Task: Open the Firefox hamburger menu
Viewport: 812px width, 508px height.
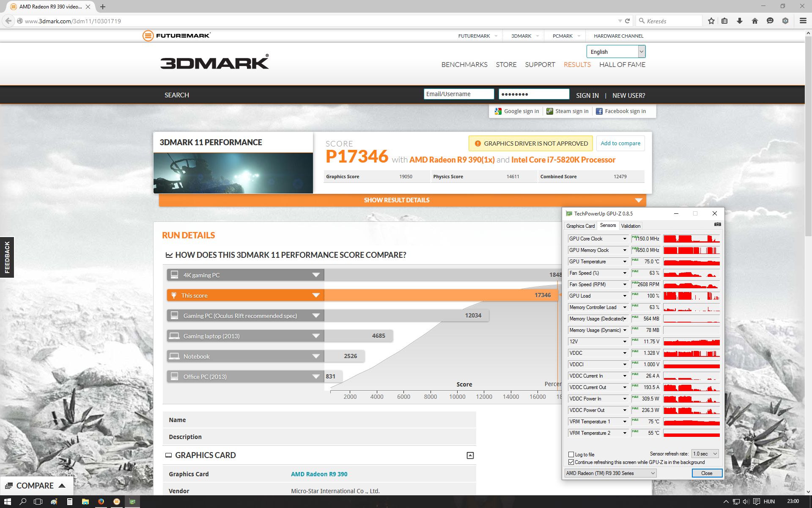Action: coord(803,21)
